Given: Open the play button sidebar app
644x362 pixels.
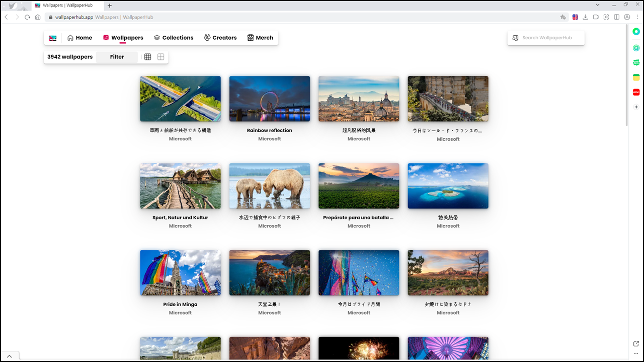Looking at the screenshot, I should 636,48.
